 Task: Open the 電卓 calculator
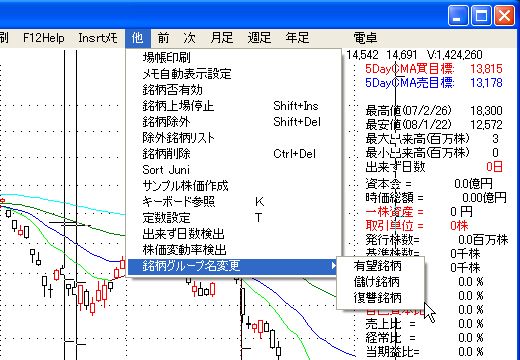(365, 38)
